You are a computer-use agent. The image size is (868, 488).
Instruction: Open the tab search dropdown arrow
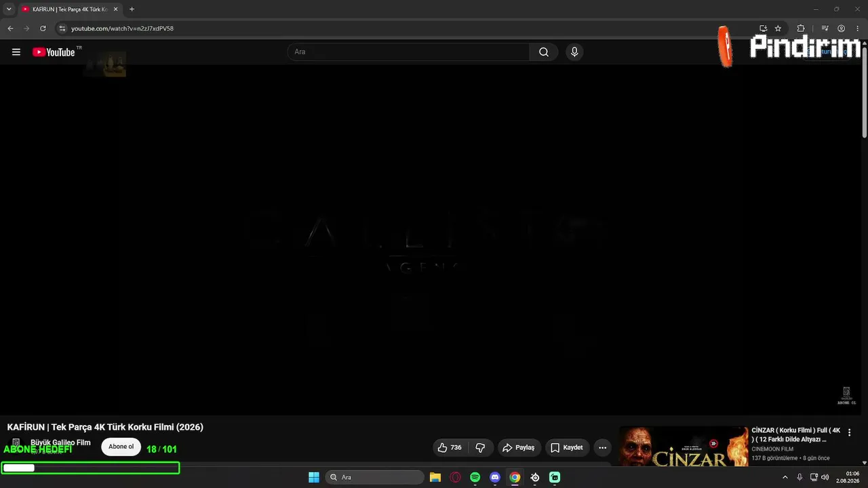pyautogui.click(x=9, y=9)
